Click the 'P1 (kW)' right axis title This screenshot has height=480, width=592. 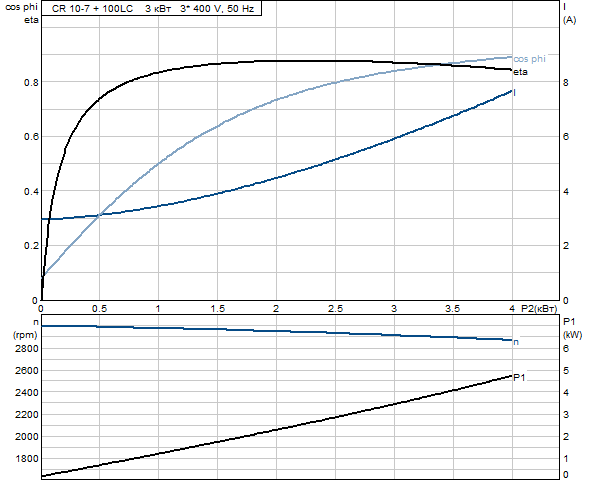[572, 328]
